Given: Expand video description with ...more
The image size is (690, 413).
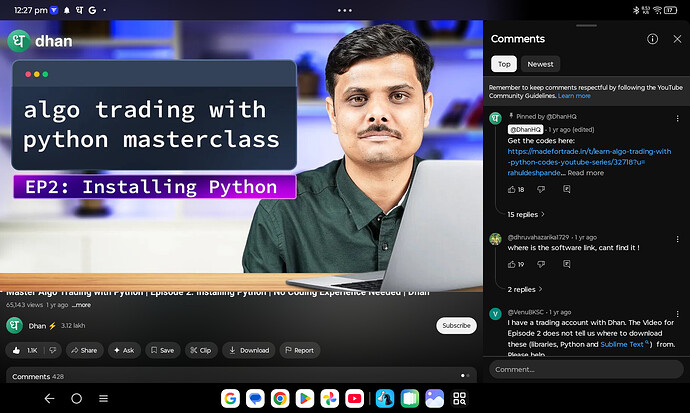Looking at the screenshot, I should tap(81, 305).
